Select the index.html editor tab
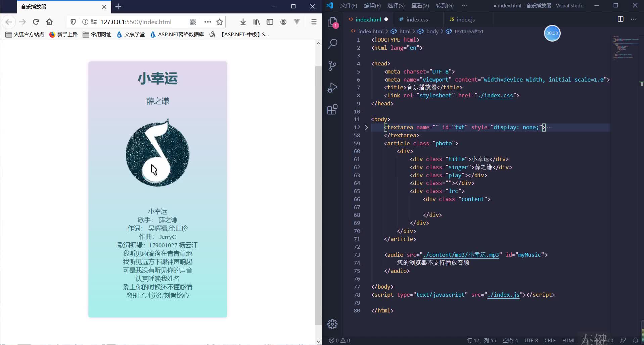 [368, 19]
